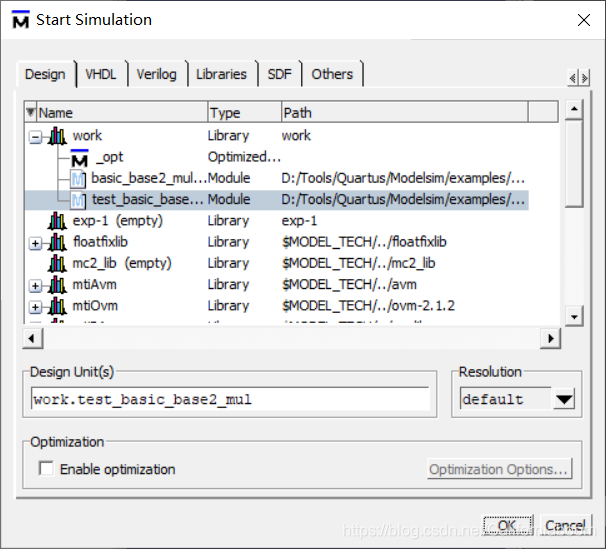Screen dimensions: 606x549
Task: Click the mc2_lib library icon
Action: (x=57, y=263)
